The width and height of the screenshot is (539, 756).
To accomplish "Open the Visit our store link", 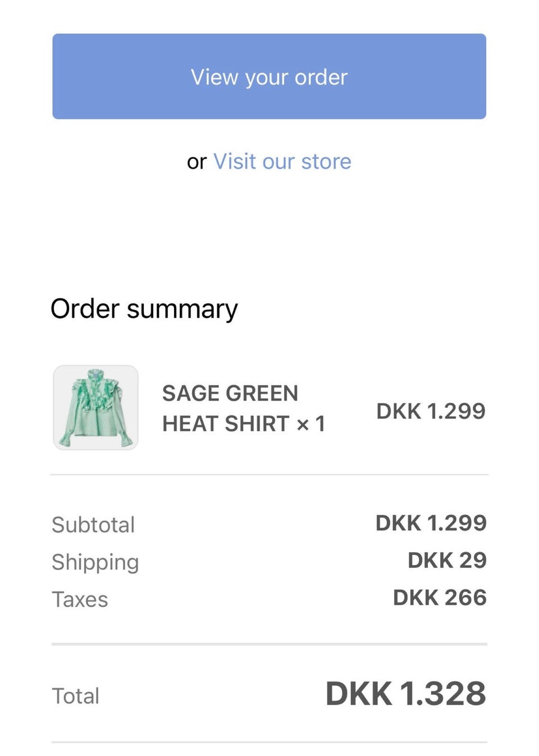I will click(282, 162).
